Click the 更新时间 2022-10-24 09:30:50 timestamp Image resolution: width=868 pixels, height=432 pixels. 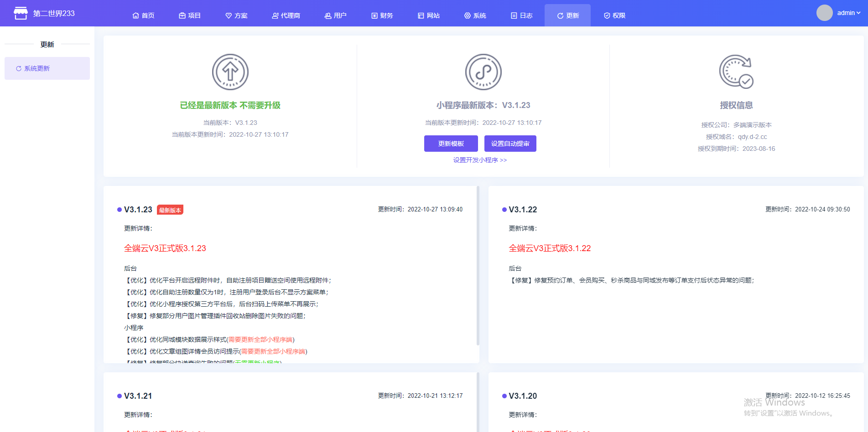click(808, 209)
